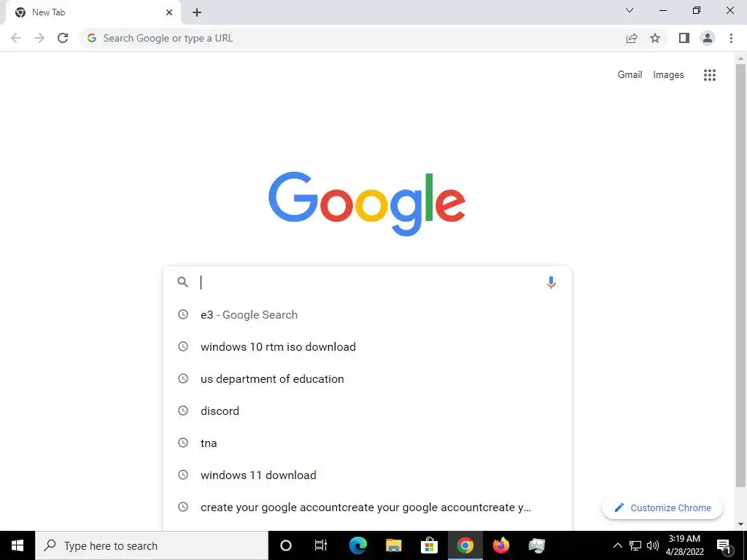
Task: Open the Google apps grid
Action: 709,75
